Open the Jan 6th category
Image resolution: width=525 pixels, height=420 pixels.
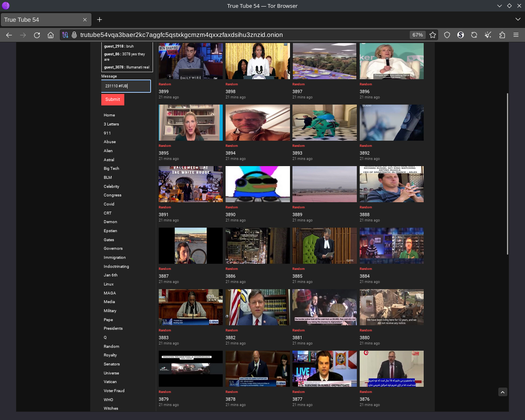[110, 275]
